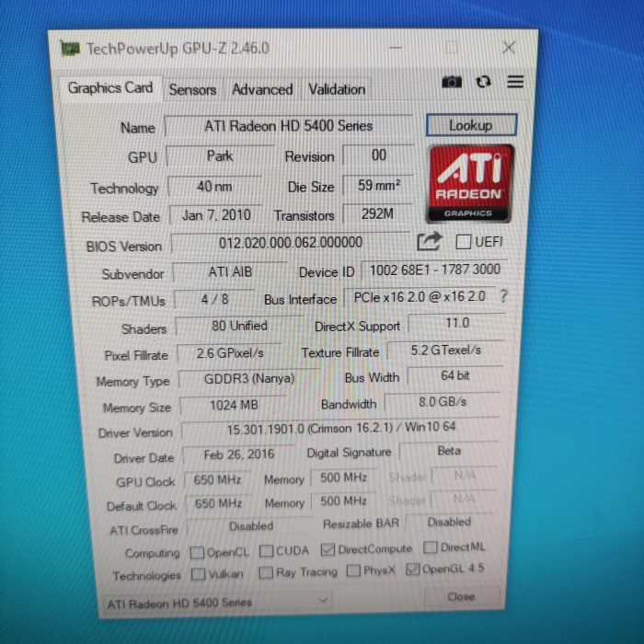Image resolution: width=644 pixels, height=644 pixels.
Task: Switch to the Advanced tab
Action: [262, 89]
